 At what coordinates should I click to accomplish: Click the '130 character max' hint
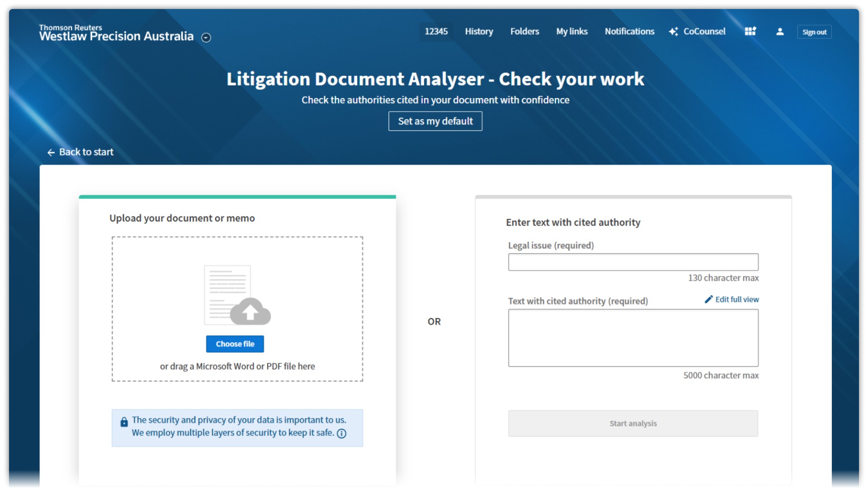pos(723,278)
